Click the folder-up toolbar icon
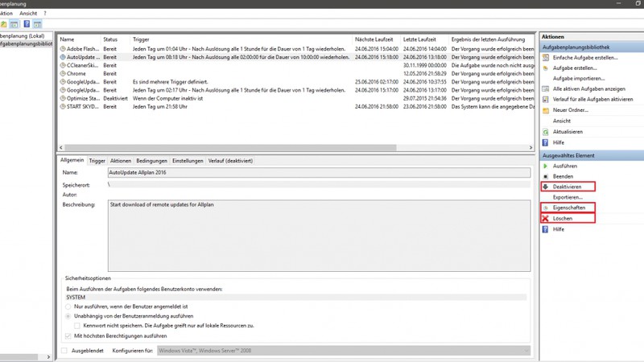Screen dimensions: 644x362 (x=4, y=24)
